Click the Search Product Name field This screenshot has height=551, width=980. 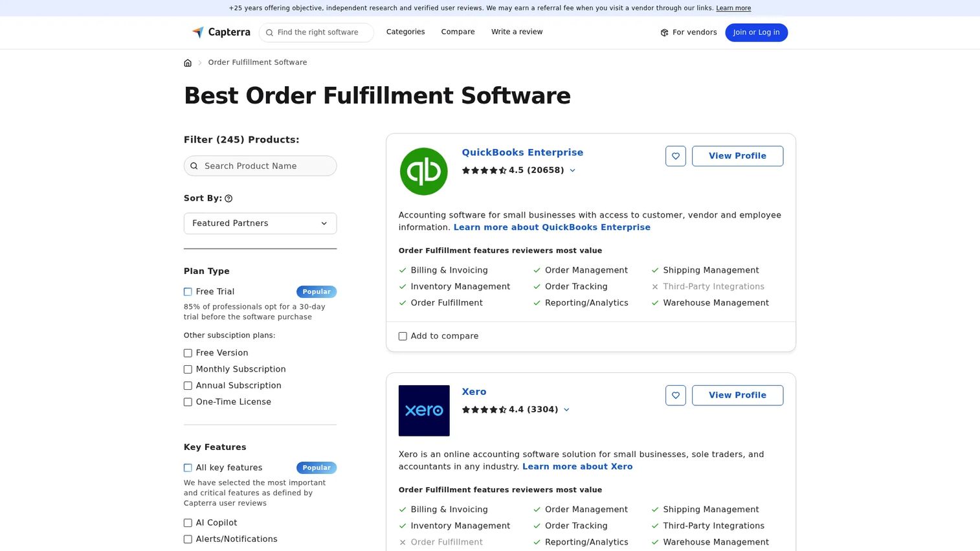pyautogui.click(x=260, y=166)
